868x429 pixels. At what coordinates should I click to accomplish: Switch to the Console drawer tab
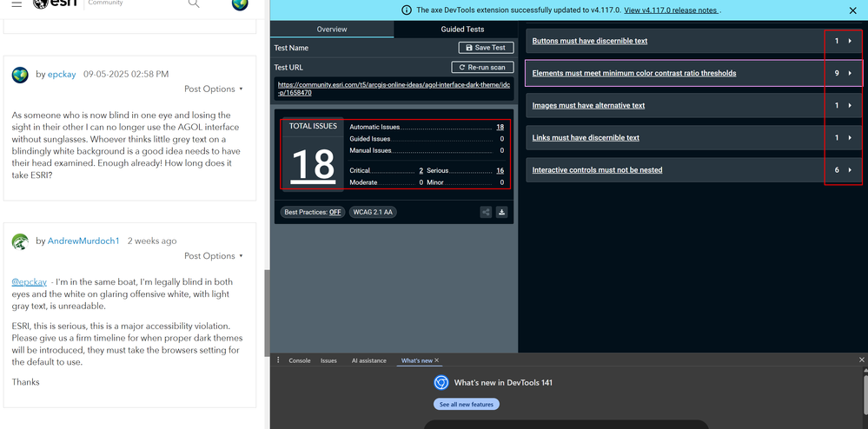coord(300,360)
